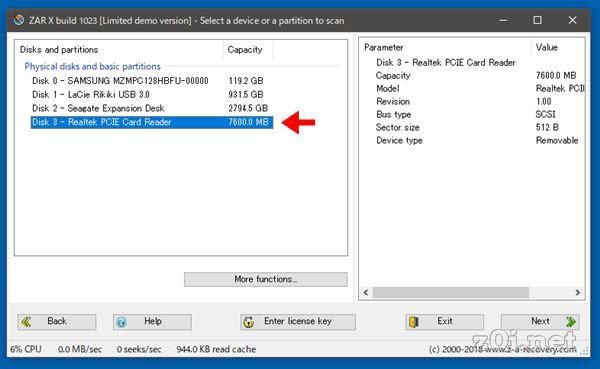600x369 pixels.
Task: Click the Removable value
Action: 557,140
